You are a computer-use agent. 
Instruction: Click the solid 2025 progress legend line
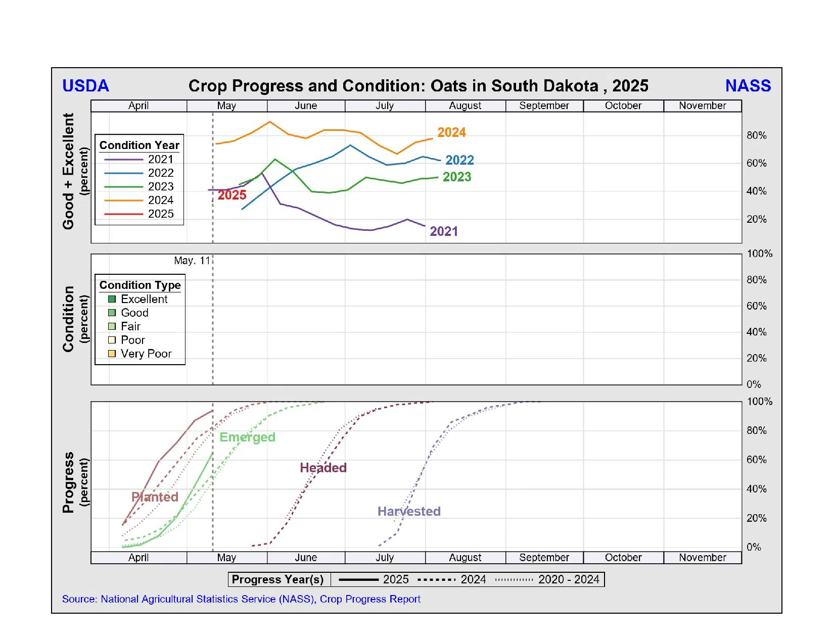pos(358,580)
